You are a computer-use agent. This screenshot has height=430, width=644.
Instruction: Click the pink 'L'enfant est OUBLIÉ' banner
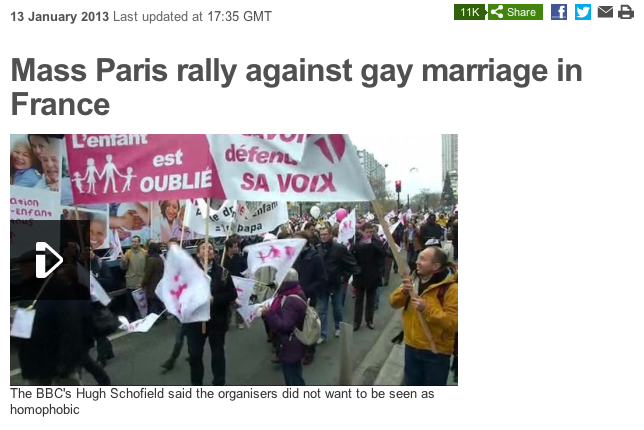pos(142,168)
